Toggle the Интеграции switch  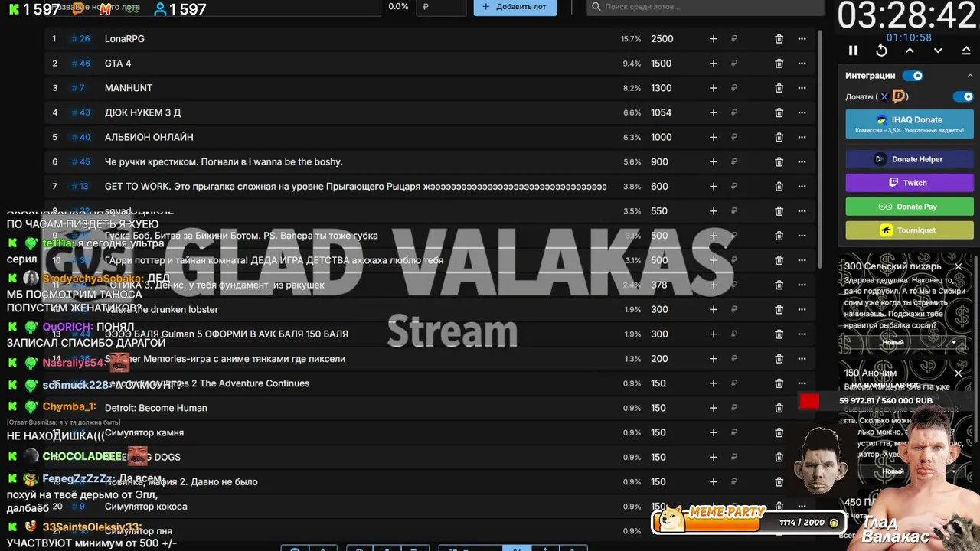(x=913, y=76)
